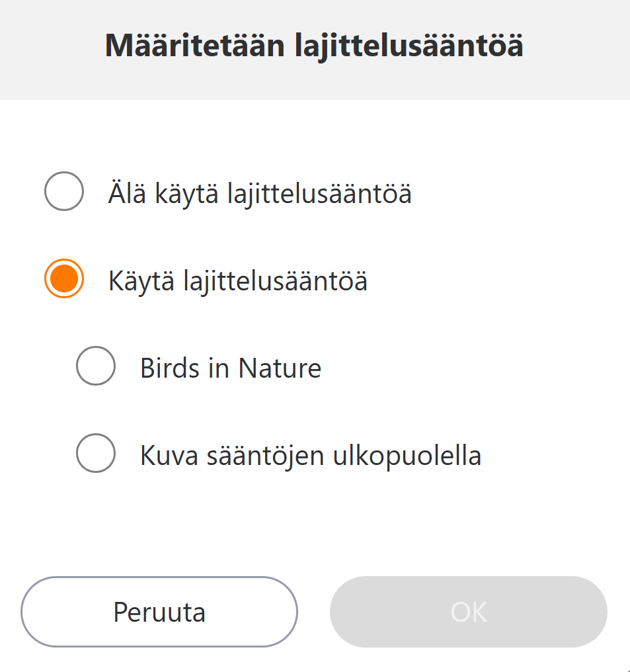Click the empty circle beside Birds in Nature
Screen dimensions: 630x672
click(x=96, y=366)
